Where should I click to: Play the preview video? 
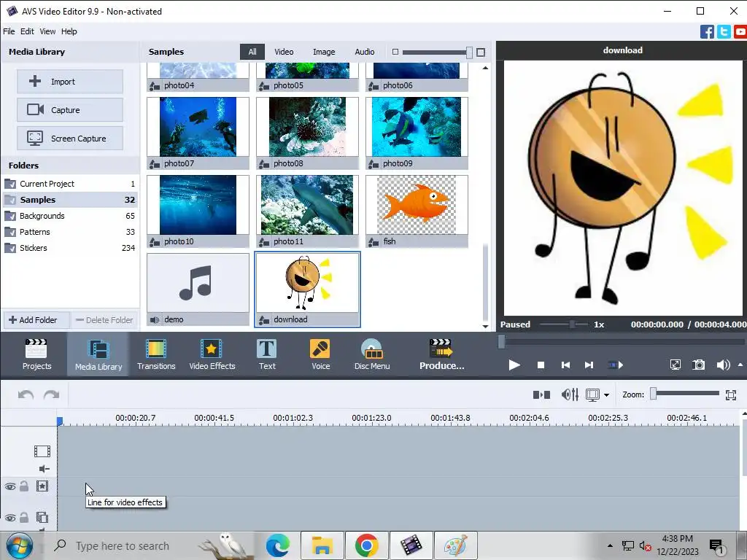pos(514,365)
